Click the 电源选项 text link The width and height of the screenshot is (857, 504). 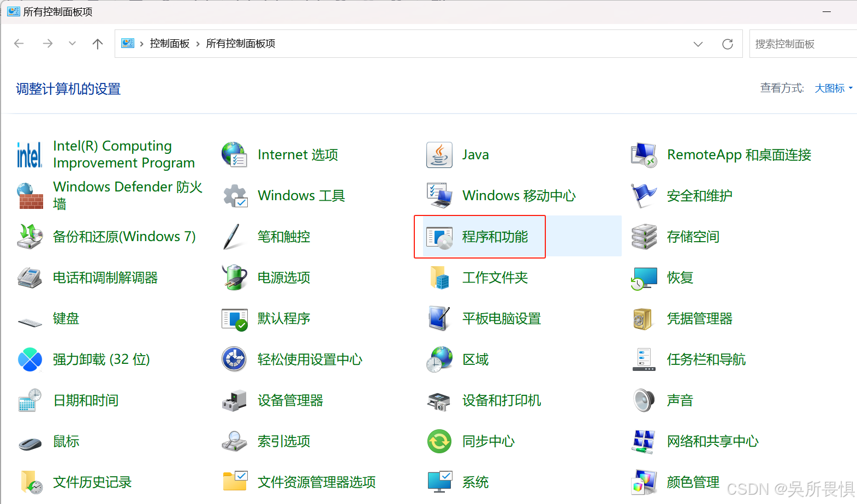click(284, 278)
